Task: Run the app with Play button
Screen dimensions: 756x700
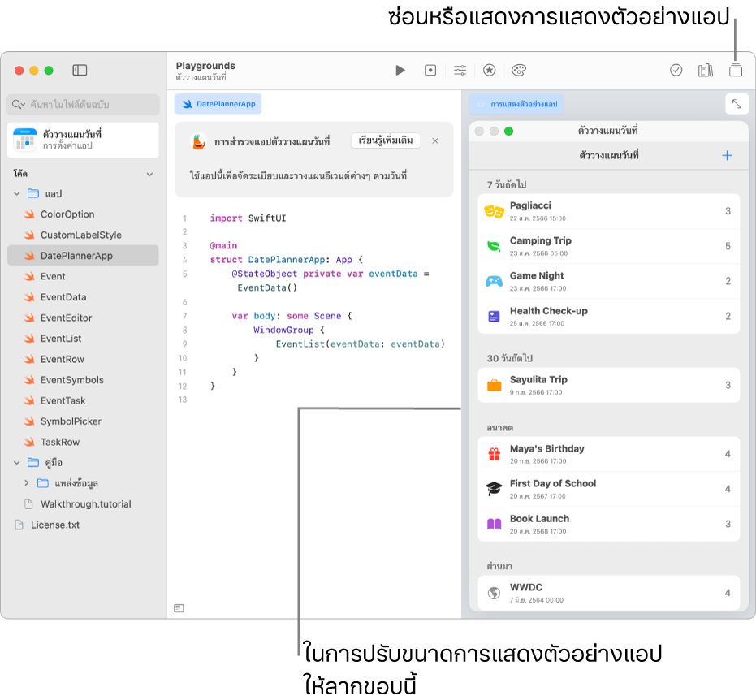Action: pos(400,71)
